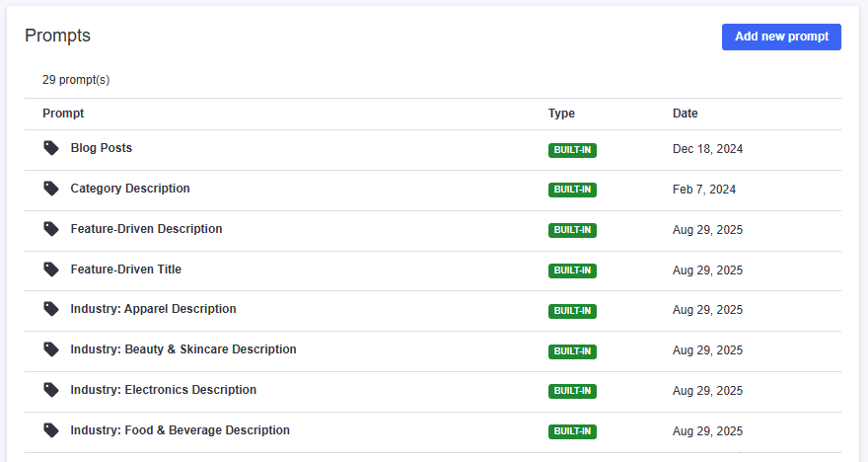
Task: Click BUILT-IN badge on Feature-Driven Description row
Action: [572, 230]
